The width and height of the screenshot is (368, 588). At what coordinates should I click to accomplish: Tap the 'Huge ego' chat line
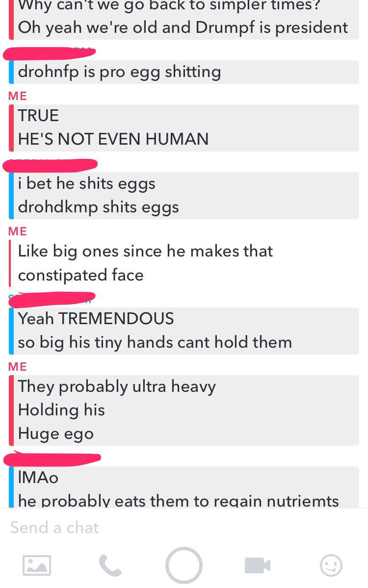pos(55,434)
